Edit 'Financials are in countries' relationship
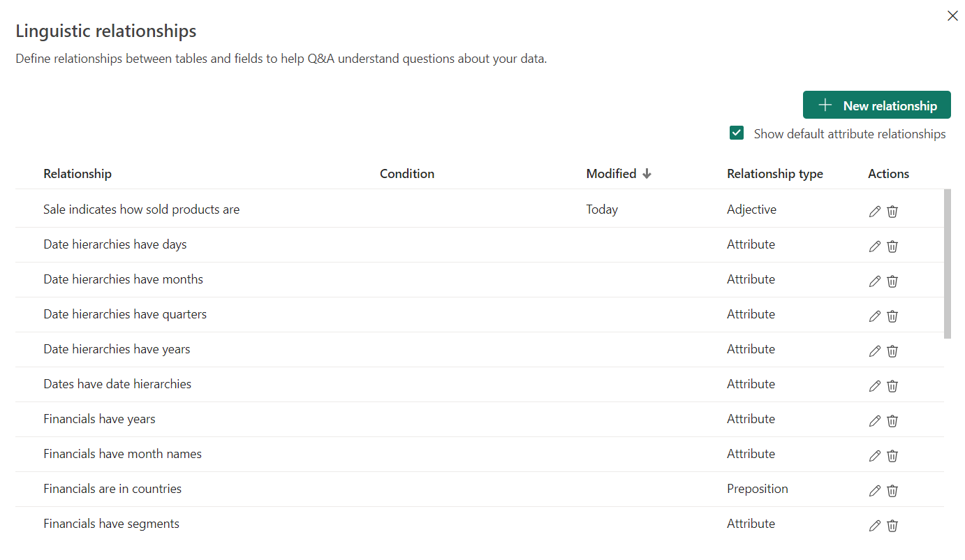This screenshot has width=965, height=560. 874,491
